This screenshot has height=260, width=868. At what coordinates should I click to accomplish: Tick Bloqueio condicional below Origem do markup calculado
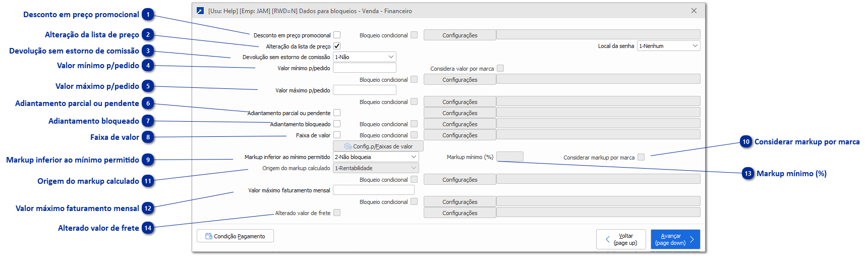pyautogui.click(x=414, y=179)
